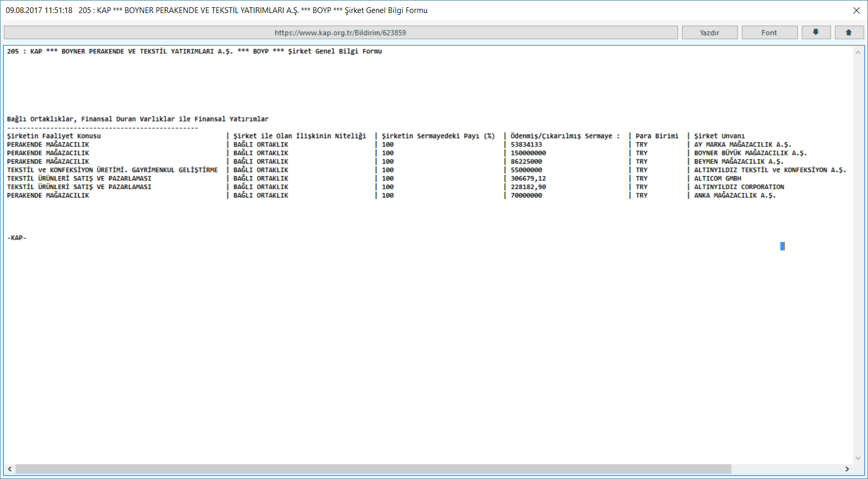Click the 'Şirket Unvanı' column header
Viewport: 868px width, 479px height.
pyautogui.click(x=719, y=136)
